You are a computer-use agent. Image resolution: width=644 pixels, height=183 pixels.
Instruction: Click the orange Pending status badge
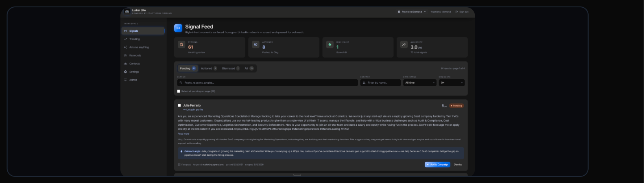tap(456, 106)
